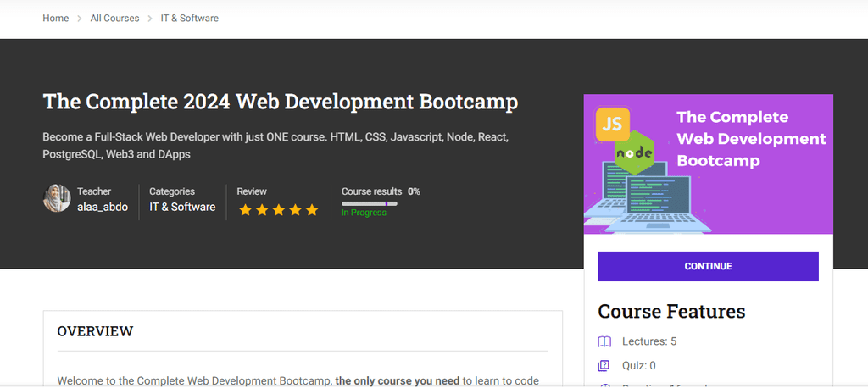Click the 'Quiz: 0' text
Image resolution: width=868 pixels, height=388 pixels.
point(639,366)
